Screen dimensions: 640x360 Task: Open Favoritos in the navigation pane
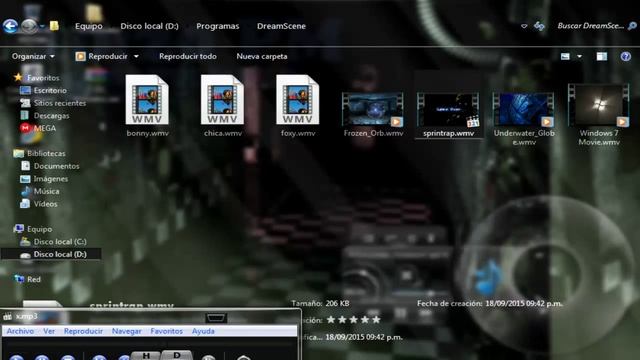click(x=43, y=78)
